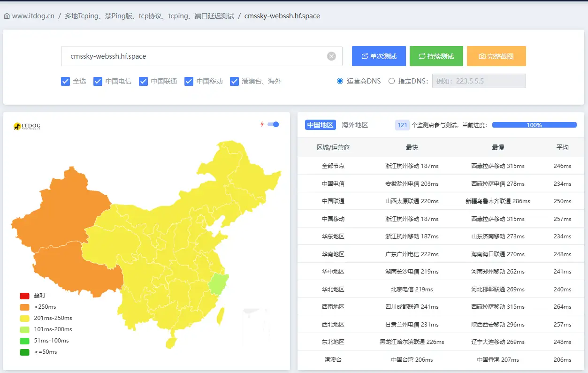This screenshot has height=373, width=588.
Task: Uncheck the 中国电信 checkbox
Action: click(98, 81)
